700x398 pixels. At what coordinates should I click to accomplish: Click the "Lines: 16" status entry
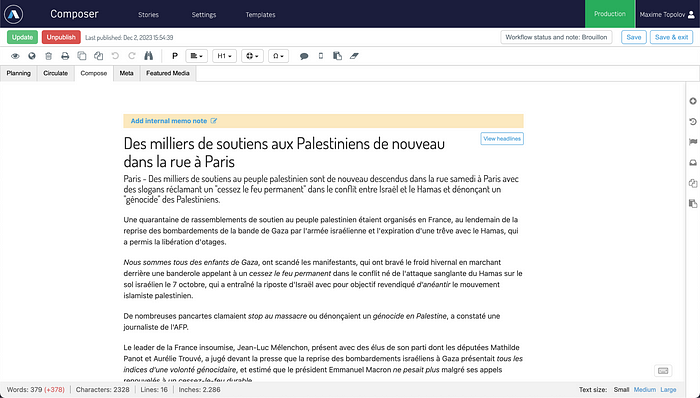coord(154,390)
